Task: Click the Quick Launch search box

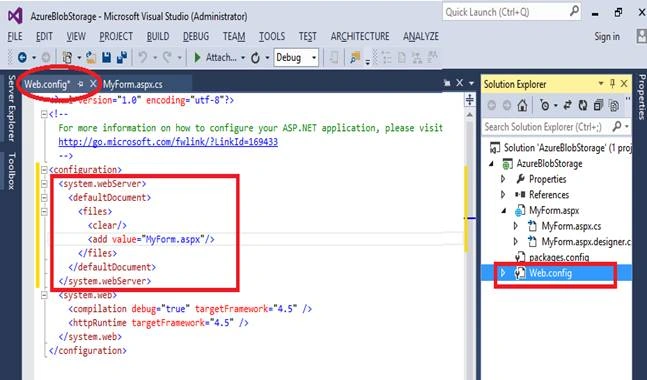Action: [x=512, y=12]
